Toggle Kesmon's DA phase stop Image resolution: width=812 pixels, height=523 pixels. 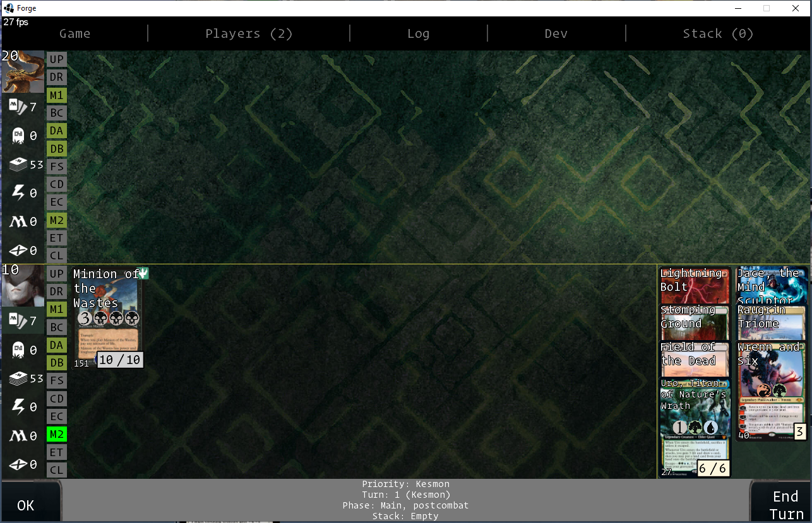[x=57, y=345]
